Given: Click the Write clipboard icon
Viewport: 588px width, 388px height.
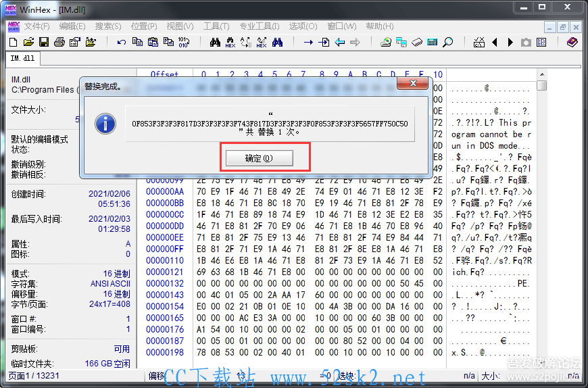Looking at the screenshot, I should click(x=168, y=42).
